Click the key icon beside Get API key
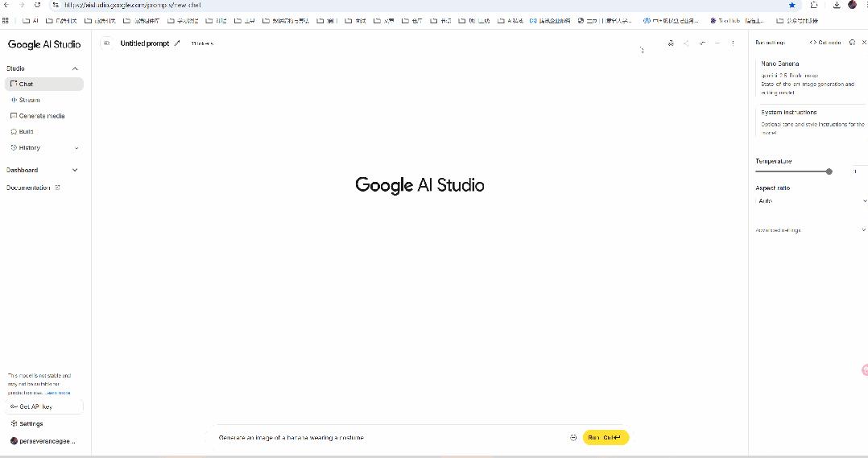The image size is (868, 458). 14,406
